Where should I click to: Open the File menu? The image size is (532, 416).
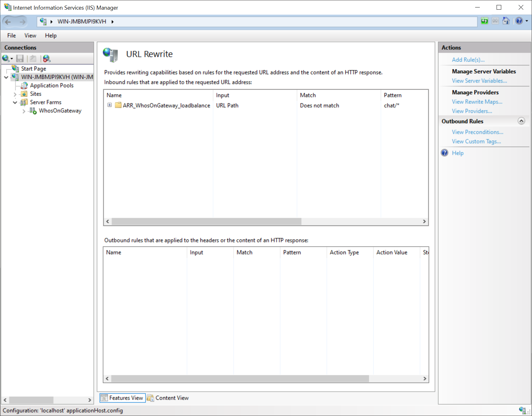click(11, 35)
